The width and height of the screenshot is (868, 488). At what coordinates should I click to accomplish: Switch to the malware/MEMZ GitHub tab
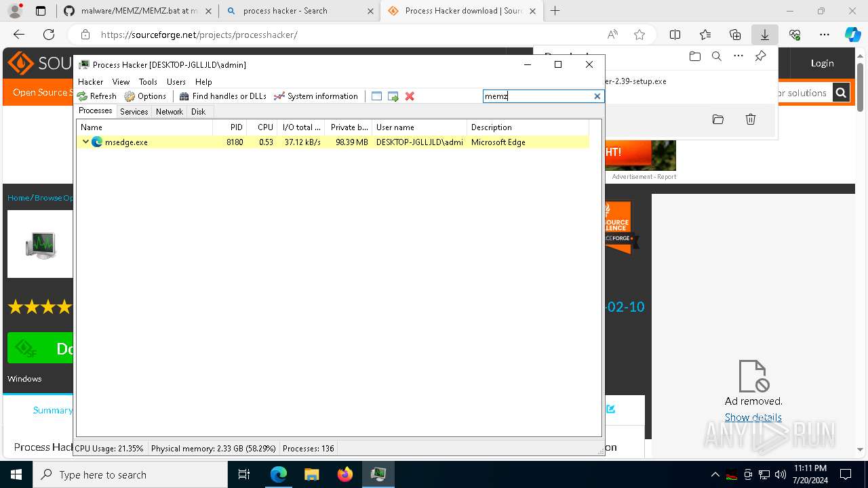click(x=139, y=11)
